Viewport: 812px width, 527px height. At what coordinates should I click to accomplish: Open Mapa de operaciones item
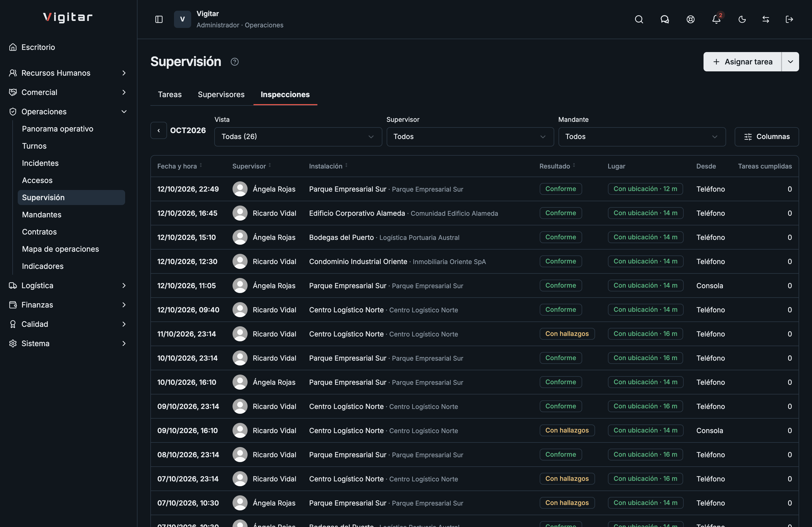coord(72,249)
